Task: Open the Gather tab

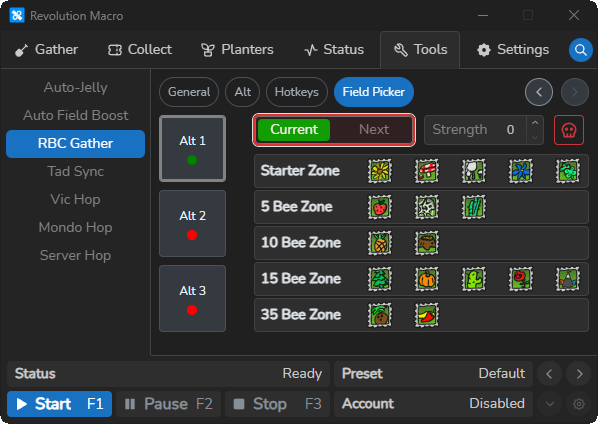Action: 46,50
